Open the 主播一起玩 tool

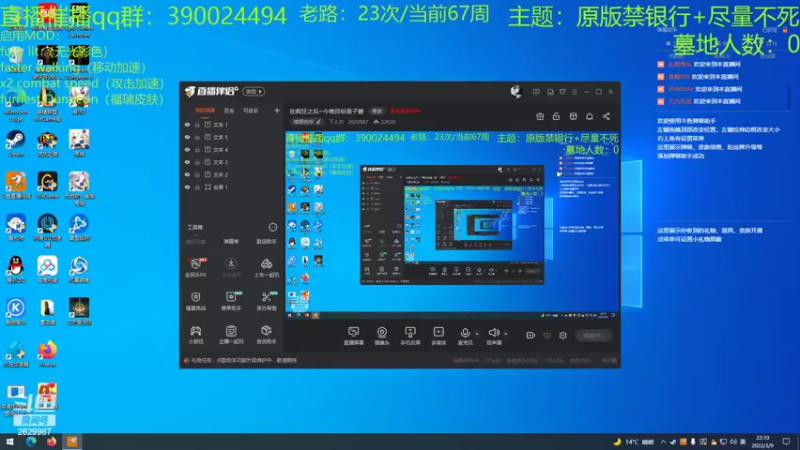pyautogui.click(x=231, y=335)
